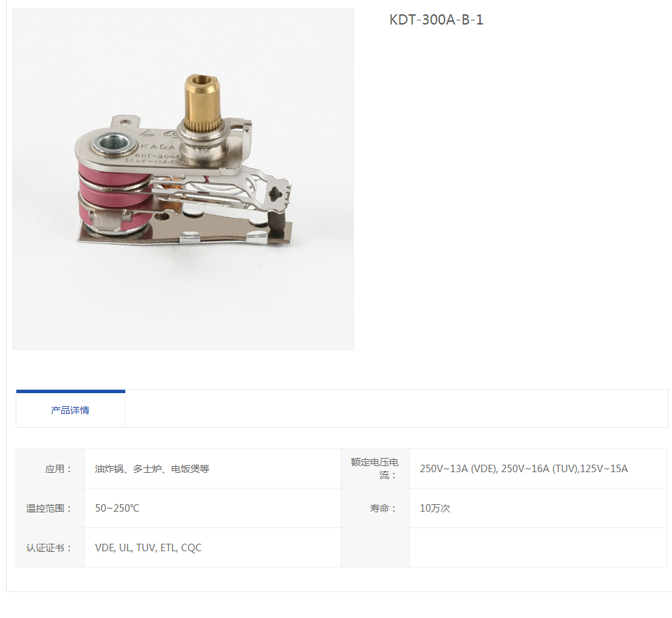Click the 10万次 lifespan value
The height and width of the screenshot is (618, 672).
[x=434, y=508]
